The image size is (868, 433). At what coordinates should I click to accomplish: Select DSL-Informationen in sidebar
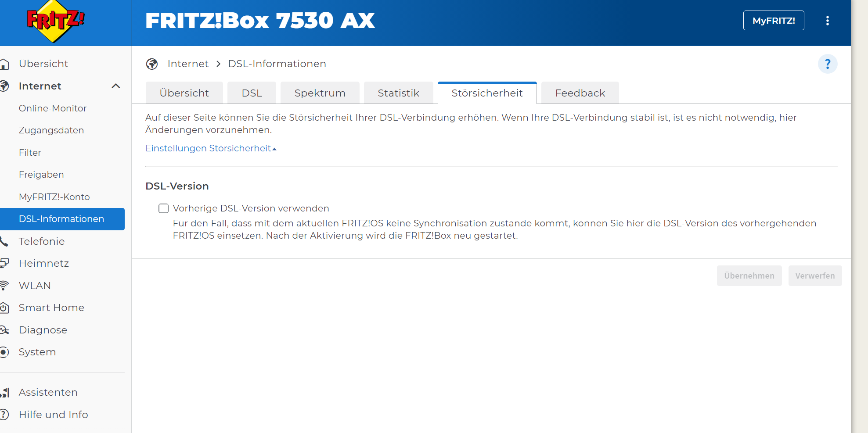click(62, 219)
